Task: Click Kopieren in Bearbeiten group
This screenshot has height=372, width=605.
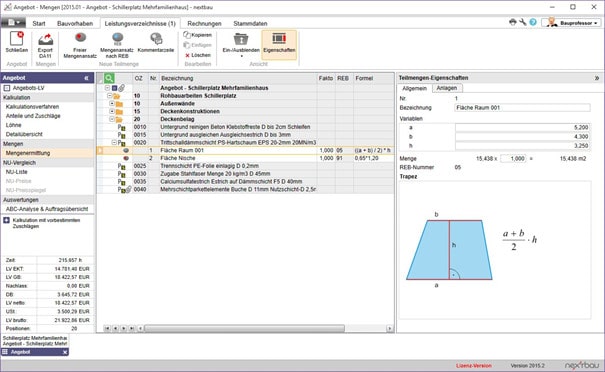Action: (198, 35)
